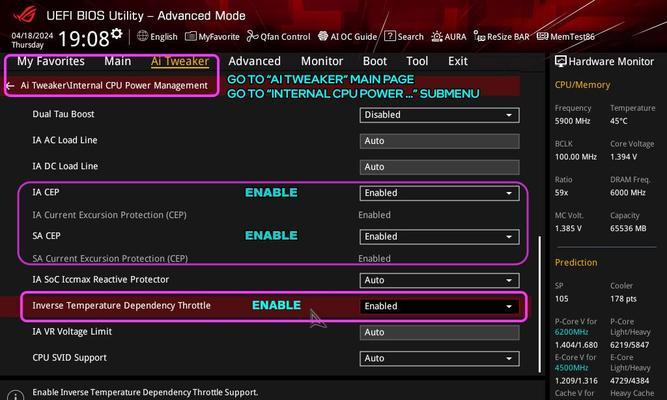This screenshot has width=667, height=400.
Task: Open Inverse Temperature Dependency Throttle dropdown
Action: point(439,306)
